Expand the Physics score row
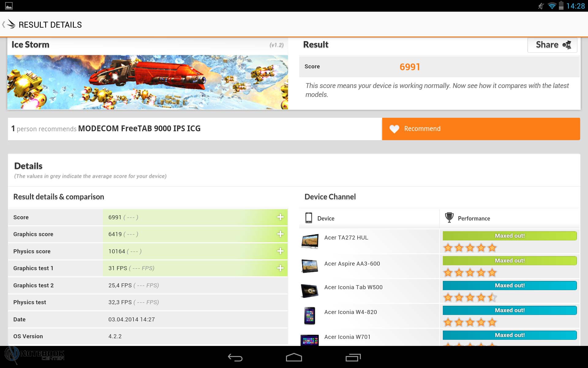This screenshot has height=368, width=588. pyautogui.click(x=280, y=251)
